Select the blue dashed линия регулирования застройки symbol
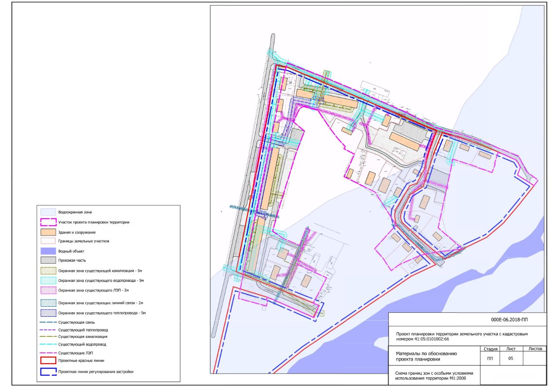Viewport: 554px width, 392px height. [48, 372]
